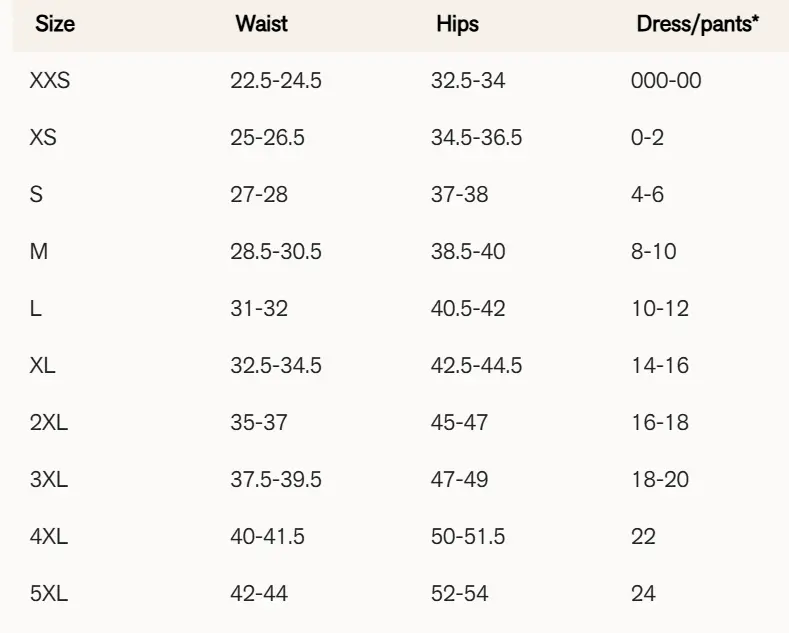
Task: Click hips value 34.5-36.5
Action: point(476,138)
